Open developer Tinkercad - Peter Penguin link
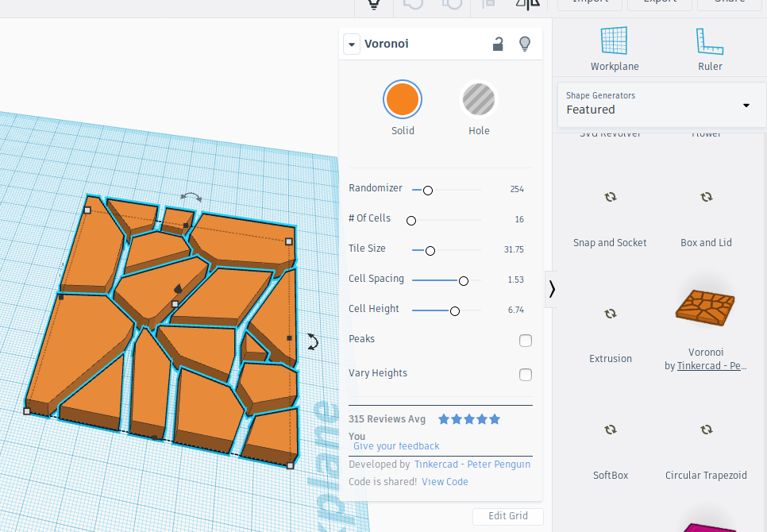 click(472, 465)
